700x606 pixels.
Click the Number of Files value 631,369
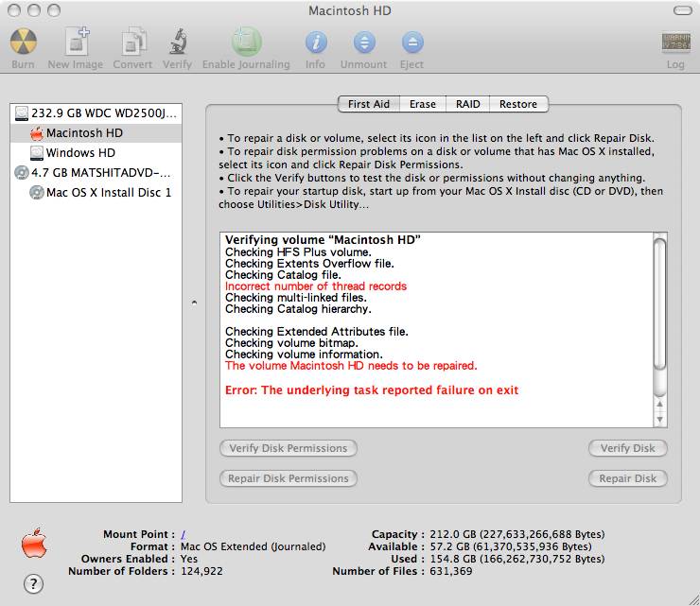pos(451,571)
